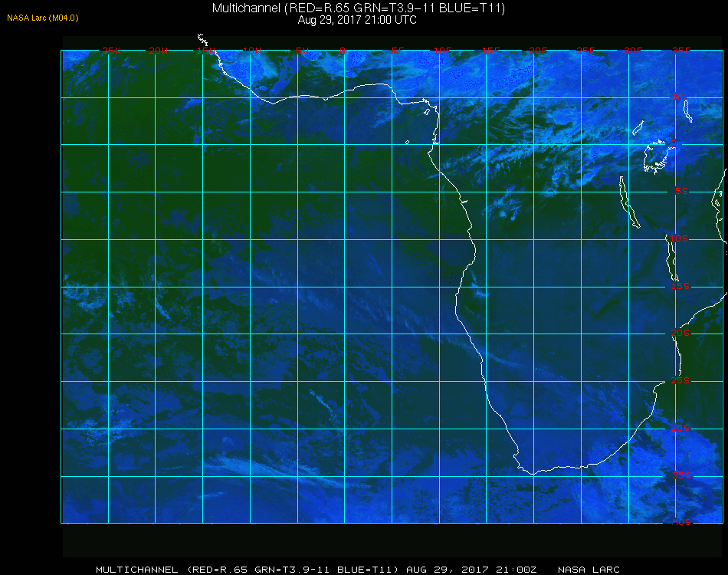Click the bottom 'NASA LARC' caption text
Image resolution: width=728 pixels, height=575 pixels.
click(x=589, y=570)
